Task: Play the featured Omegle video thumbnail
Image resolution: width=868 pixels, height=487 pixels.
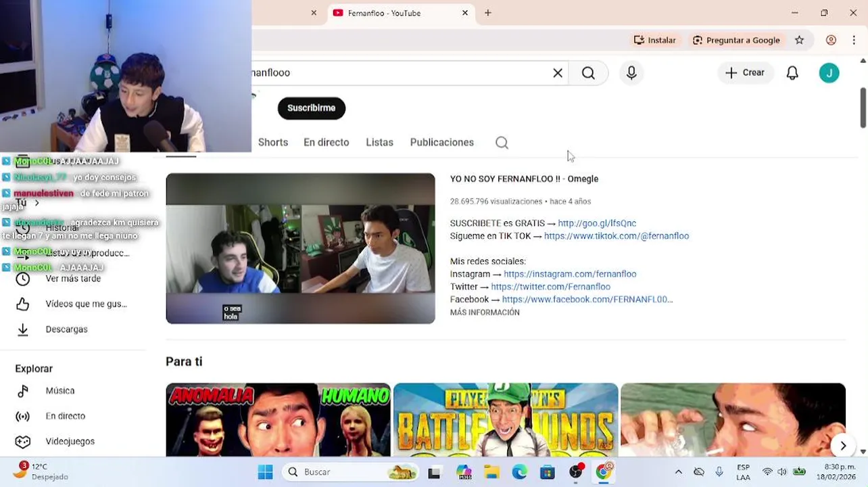Action: 300,248
